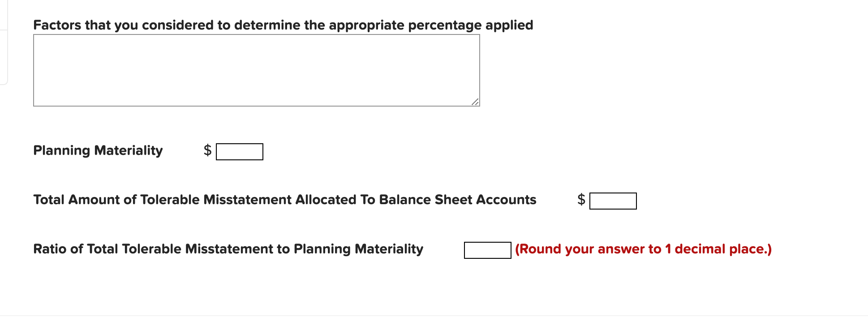
Task: Focus the Ratio value entry field
Action: coord(487,250)
